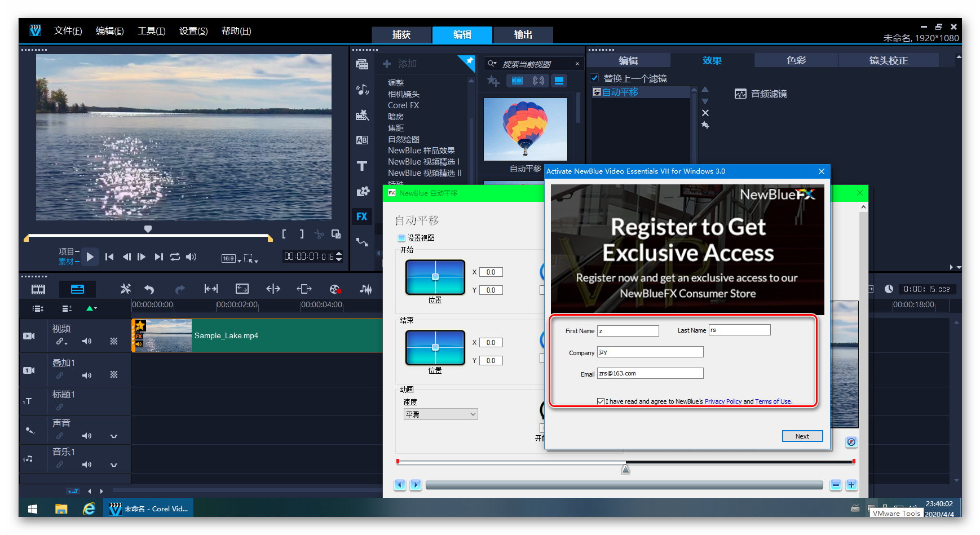Open ripple link dropdown on 视频 track
Image resolution: width=980 pixels, height=535 pixels.
click(61, 342)
